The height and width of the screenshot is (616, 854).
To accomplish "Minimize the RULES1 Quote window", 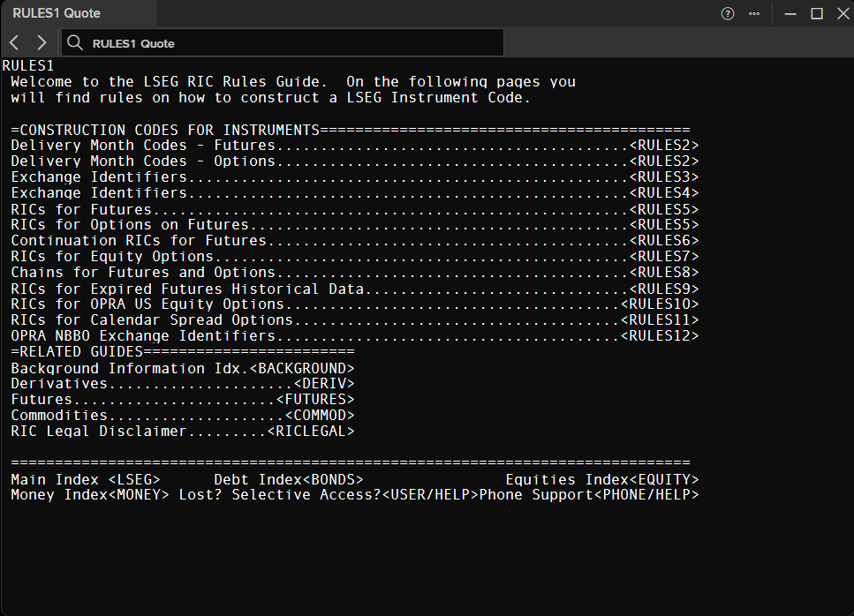I will [x=790, y=13].
